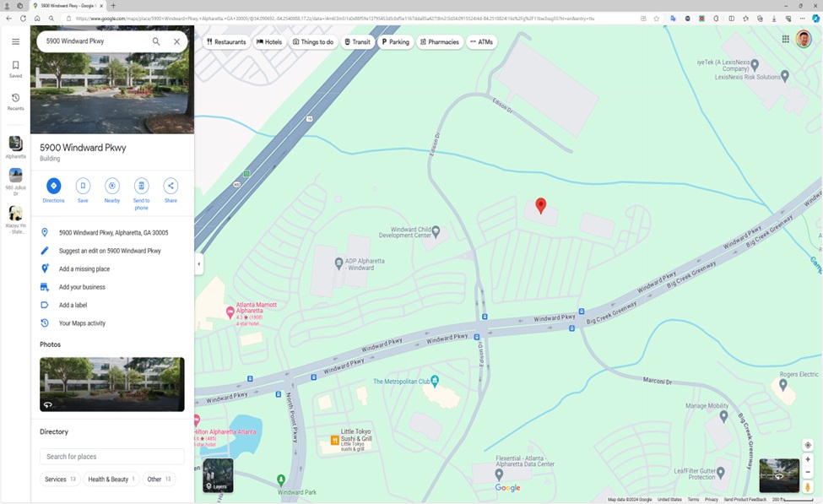Filter map by ATMs chip

point(481,42)
